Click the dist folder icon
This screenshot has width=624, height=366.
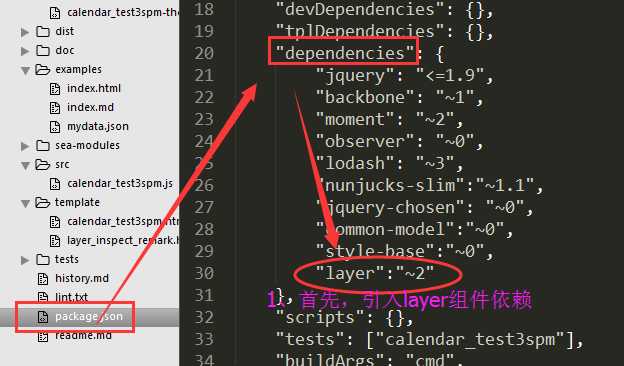pos(43,31)
